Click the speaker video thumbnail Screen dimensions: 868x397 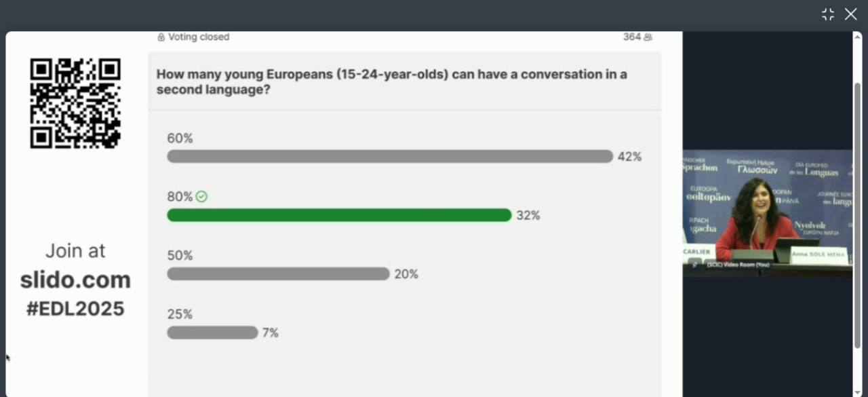pos(767,210)
